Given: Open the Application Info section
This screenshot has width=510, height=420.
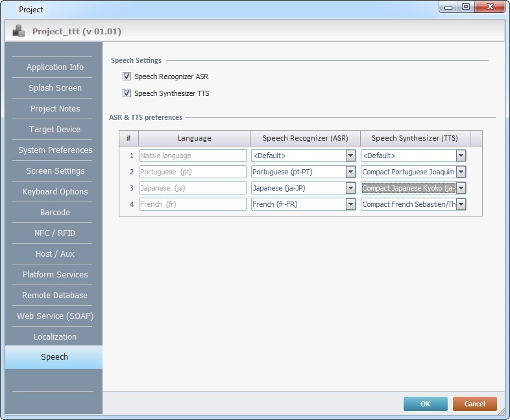Looking at the screenshot, I should pos(55,67).
